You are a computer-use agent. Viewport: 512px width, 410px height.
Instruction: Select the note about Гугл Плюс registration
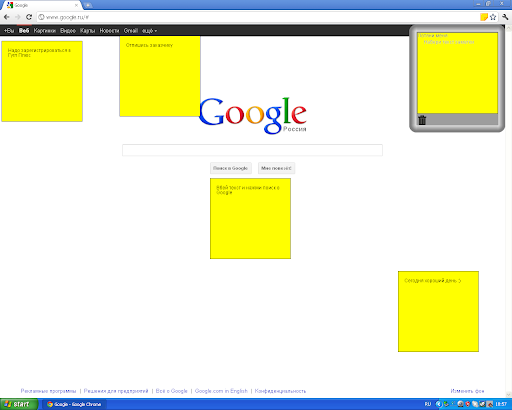coord(42,81)
